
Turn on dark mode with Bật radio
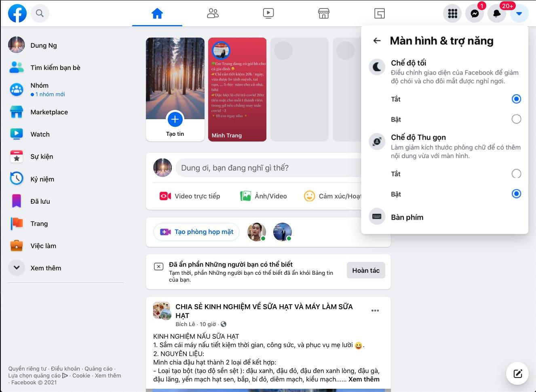click(x=516, y=119)
